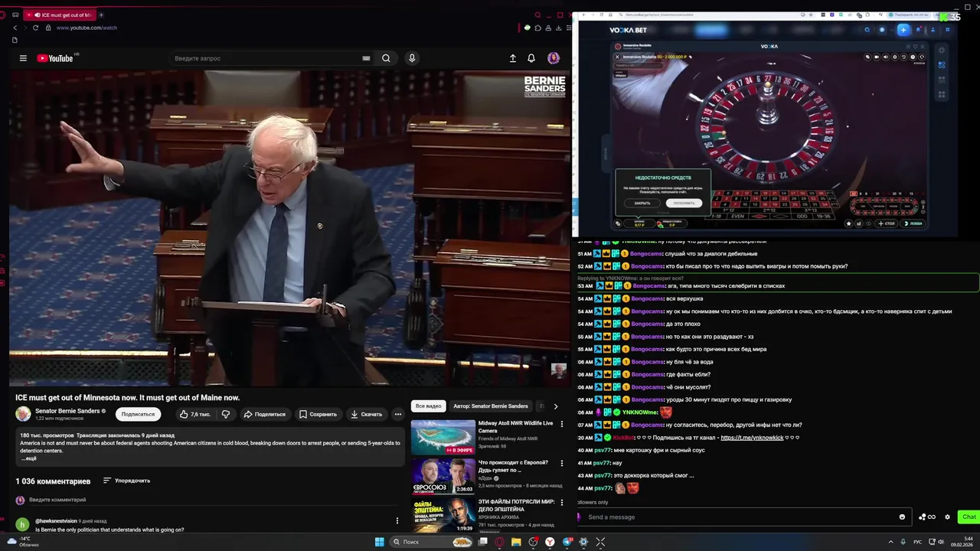The height and width of the screenshot is (551, 980).
Task: Open File Explorer from the taskbar
Action: click(x=516, y=542)
